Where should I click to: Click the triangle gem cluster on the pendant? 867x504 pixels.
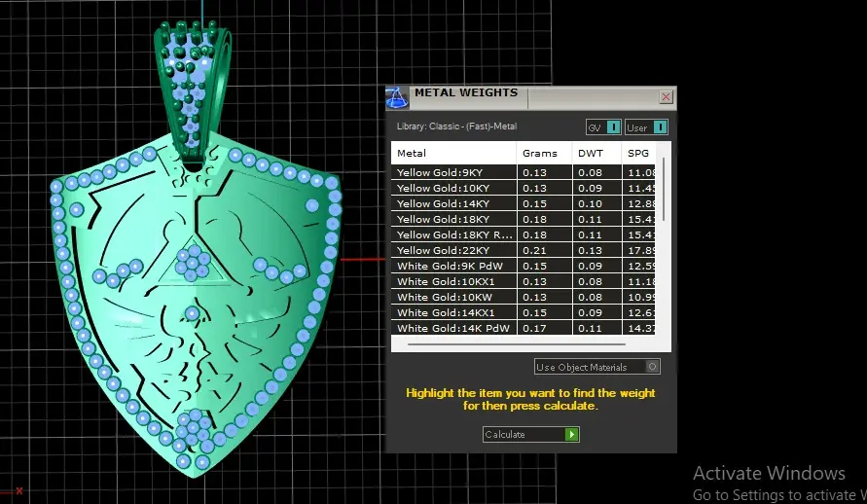(x=193, y=261)
